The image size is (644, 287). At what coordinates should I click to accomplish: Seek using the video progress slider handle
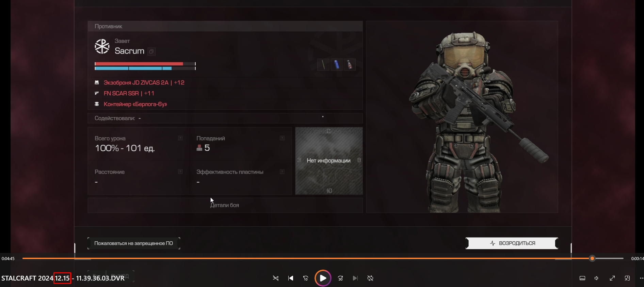tap(592, 258)
